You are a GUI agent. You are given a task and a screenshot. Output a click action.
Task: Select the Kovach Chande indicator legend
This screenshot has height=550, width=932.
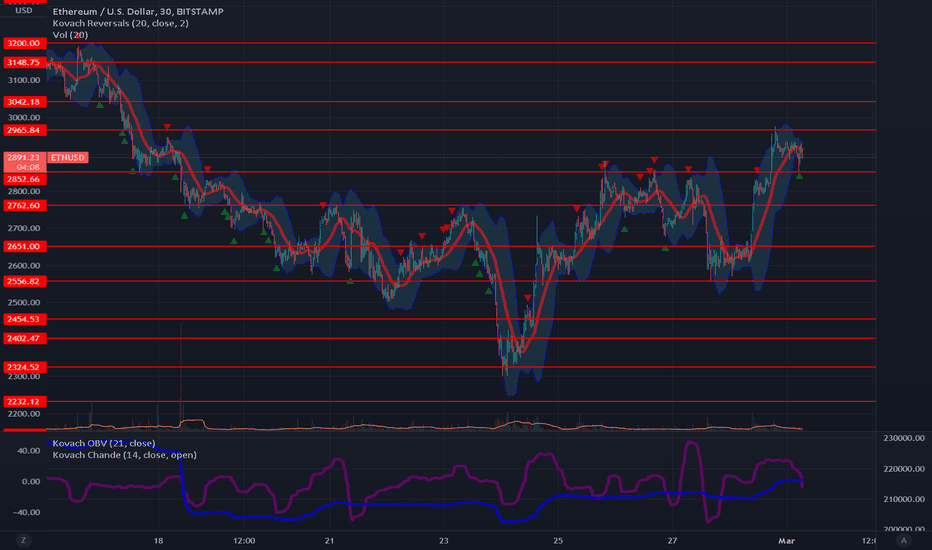[x=124, y=454]
